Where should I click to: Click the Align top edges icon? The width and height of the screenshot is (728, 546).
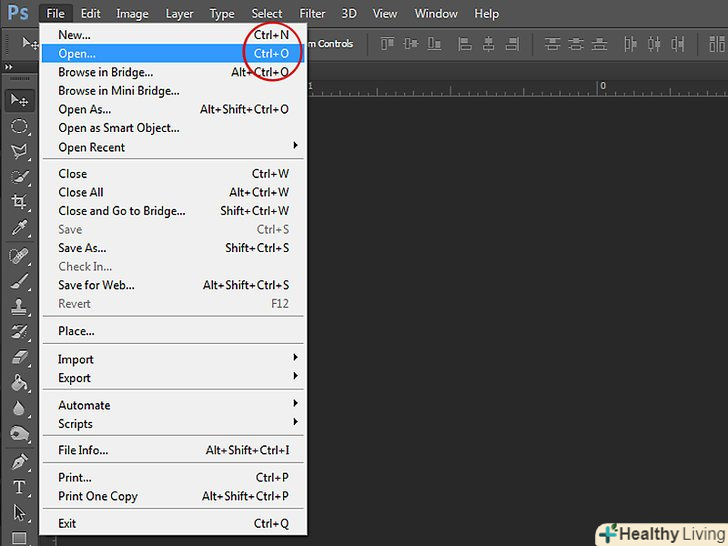click(385, 44)
